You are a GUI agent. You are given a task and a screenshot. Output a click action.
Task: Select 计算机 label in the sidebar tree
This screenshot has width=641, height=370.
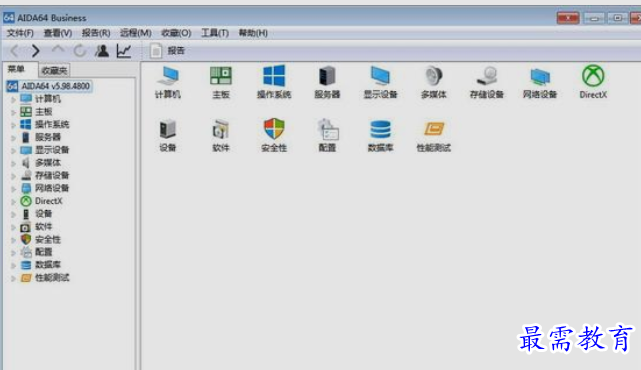(x=48, y=99)
